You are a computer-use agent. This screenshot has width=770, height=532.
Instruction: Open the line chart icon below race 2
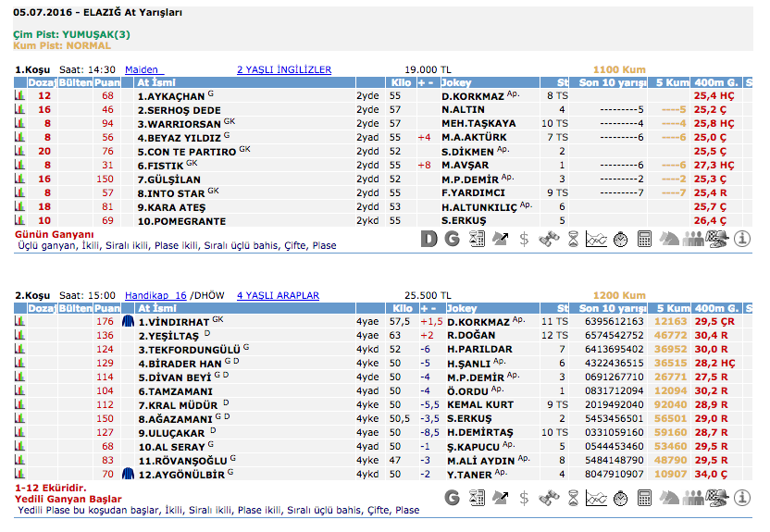pos(597,498)
